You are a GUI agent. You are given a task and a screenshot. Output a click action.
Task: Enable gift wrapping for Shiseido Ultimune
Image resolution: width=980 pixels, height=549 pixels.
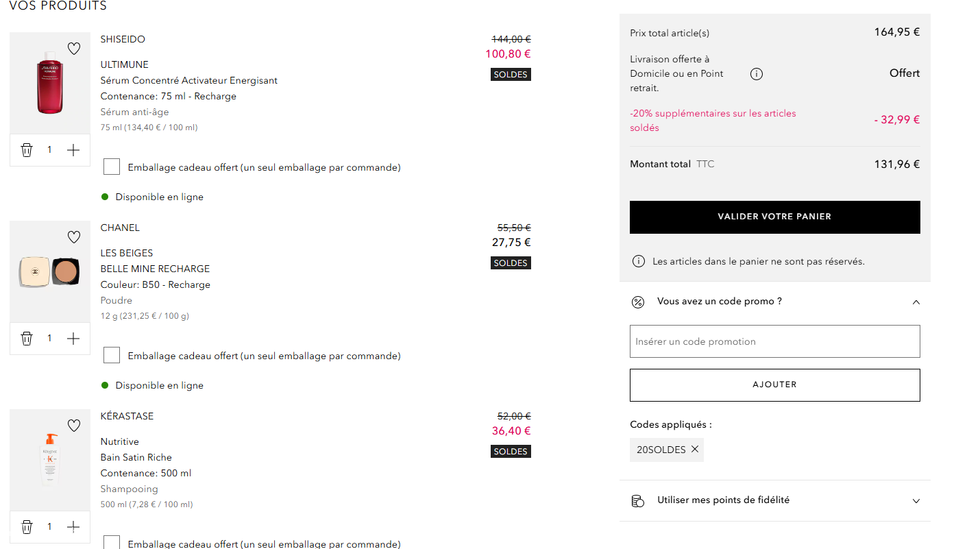[x=112, y=167]
